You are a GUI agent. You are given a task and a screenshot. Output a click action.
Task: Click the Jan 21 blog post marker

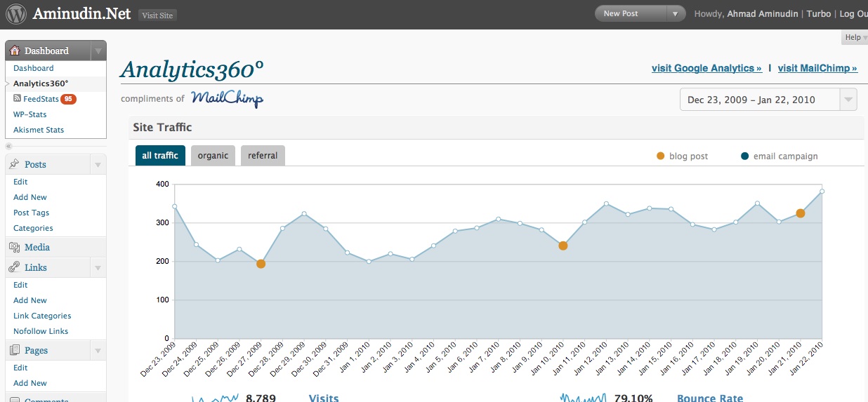click(800, 213)
